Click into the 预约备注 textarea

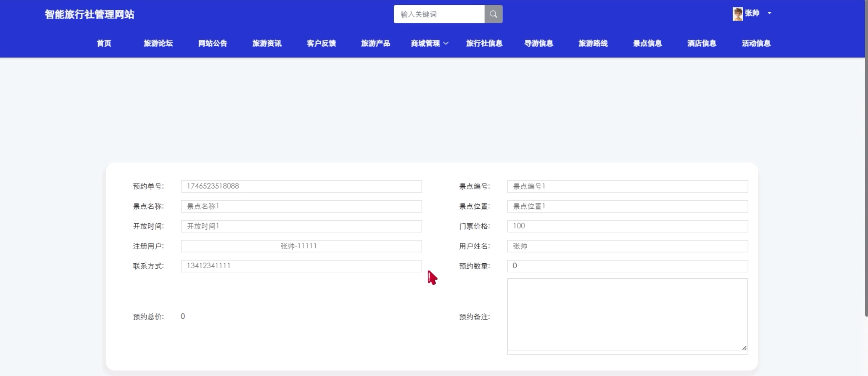pos(627,315)
